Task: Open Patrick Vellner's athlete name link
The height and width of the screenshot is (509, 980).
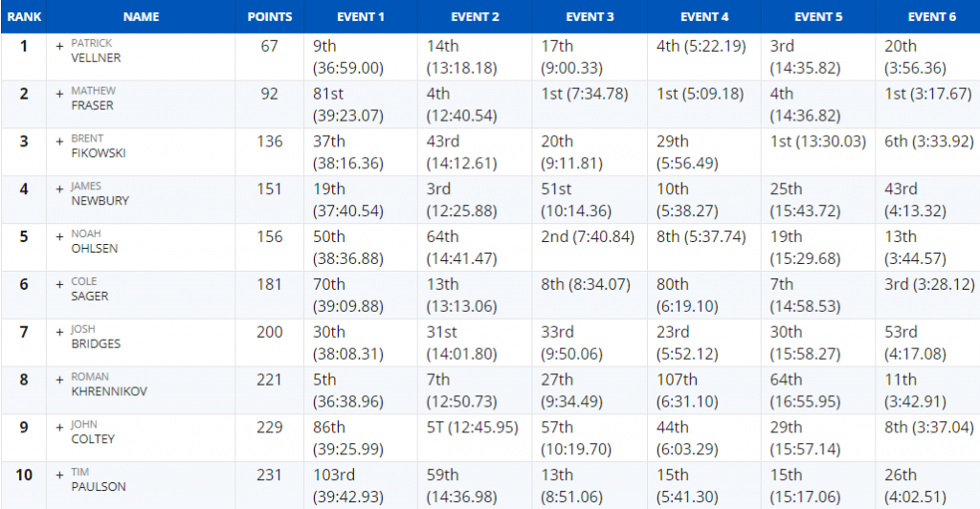Action: tap(96, 51)
